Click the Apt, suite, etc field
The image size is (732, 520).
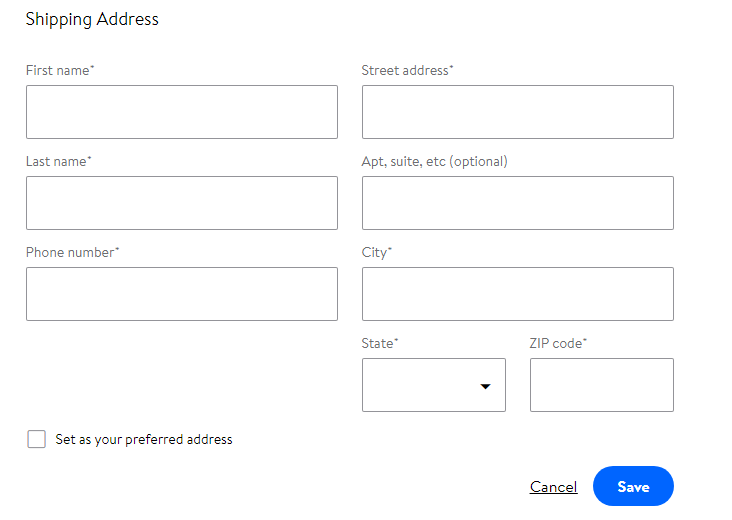point(517,203)
